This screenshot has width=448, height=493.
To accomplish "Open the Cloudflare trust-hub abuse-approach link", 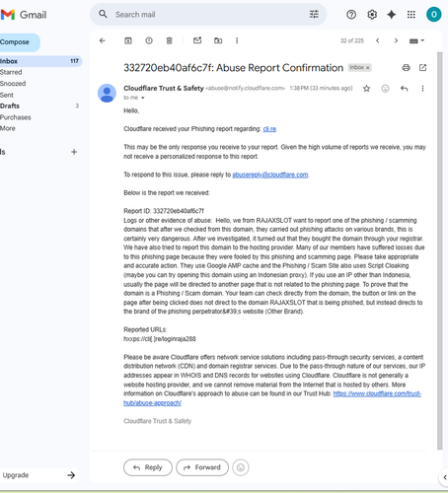I will tap(272, 398).
